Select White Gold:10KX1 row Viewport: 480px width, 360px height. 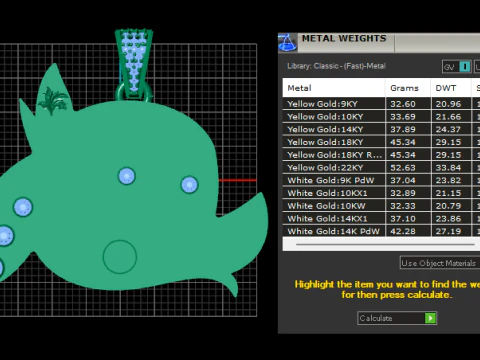point(381,193)
